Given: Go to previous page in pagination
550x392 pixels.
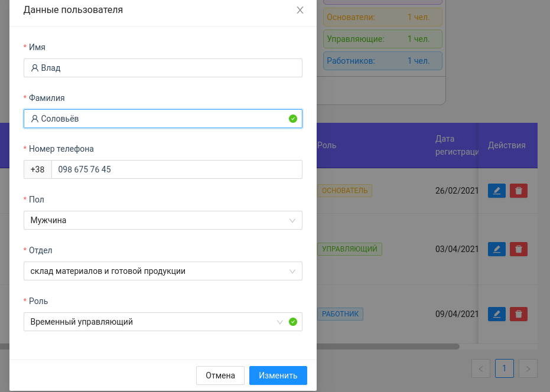Looking at the screenshot, I should tap(481, 368).
